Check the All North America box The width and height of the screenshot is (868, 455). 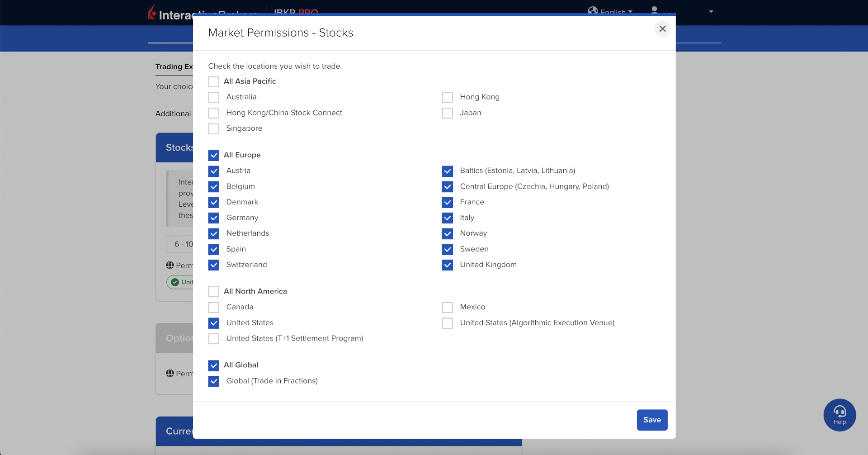click(x=214, y=292)
